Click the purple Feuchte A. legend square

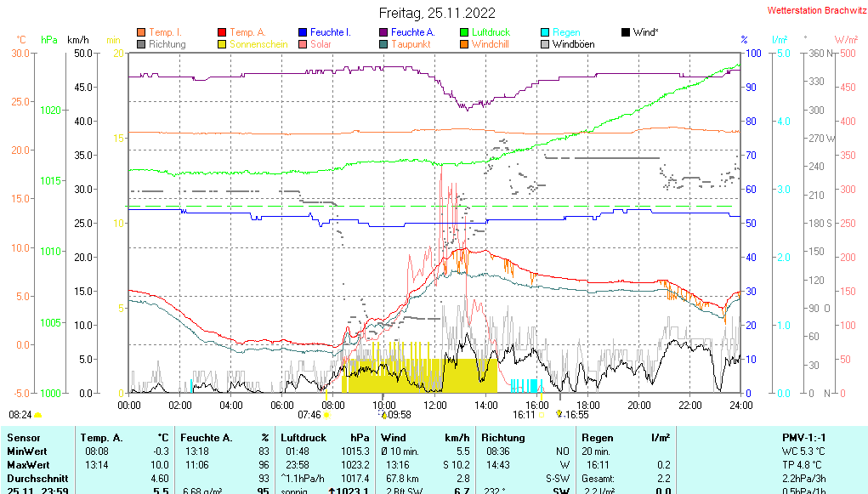[384, 32]
